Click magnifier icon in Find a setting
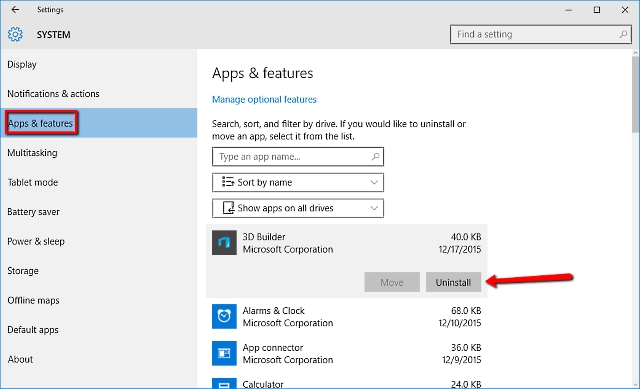Viewport: 640px width, 389px height. click(623, 34)
